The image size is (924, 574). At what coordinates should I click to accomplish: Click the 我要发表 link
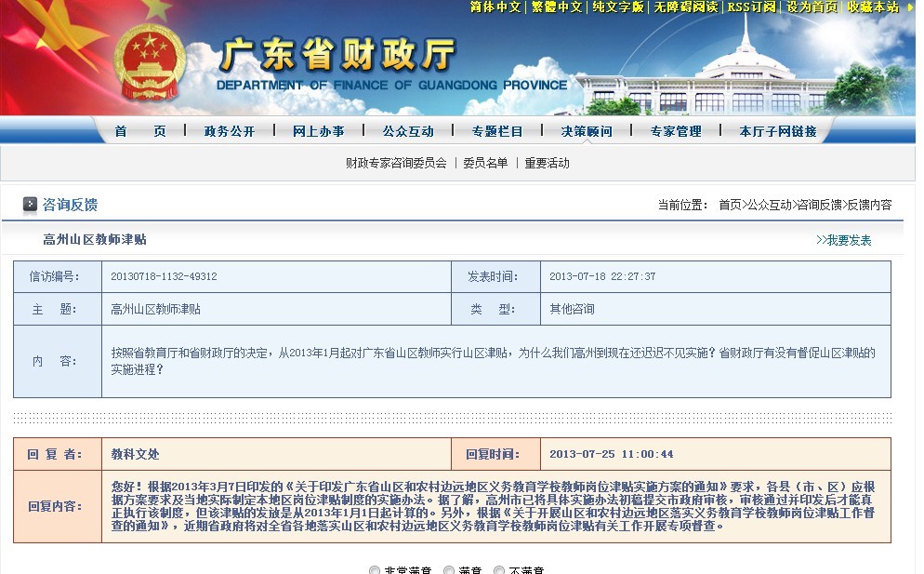coord(844,240)
